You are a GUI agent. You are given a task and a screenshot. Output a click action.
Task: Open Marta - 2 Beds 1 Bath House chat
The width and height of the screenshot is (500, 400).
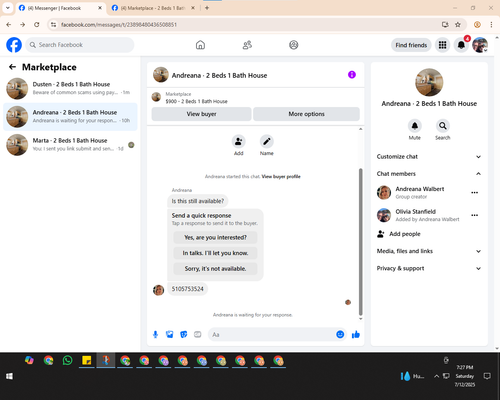coord(70,145)
